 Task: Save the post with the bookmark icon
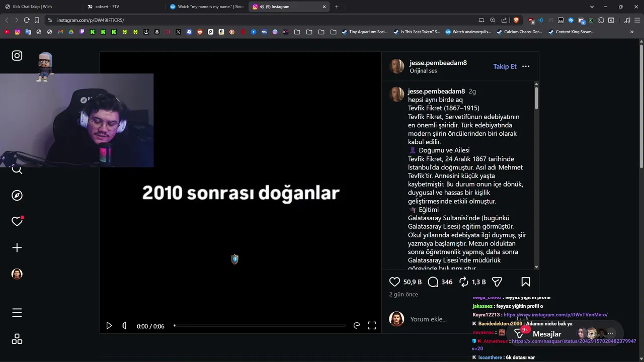[x=526, y=282]
